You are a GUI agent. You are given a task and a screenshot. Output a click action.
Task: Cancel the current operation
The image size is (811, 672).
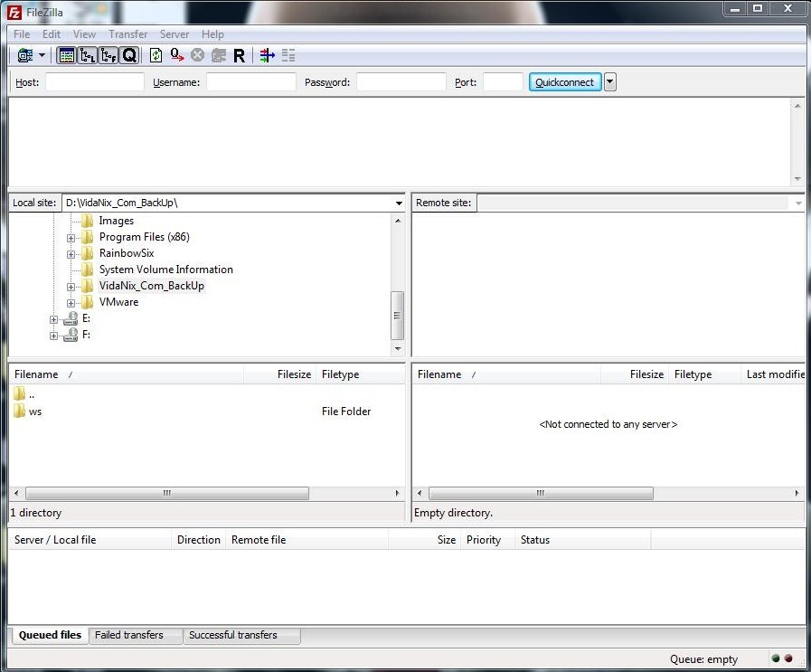pos(198,55)
